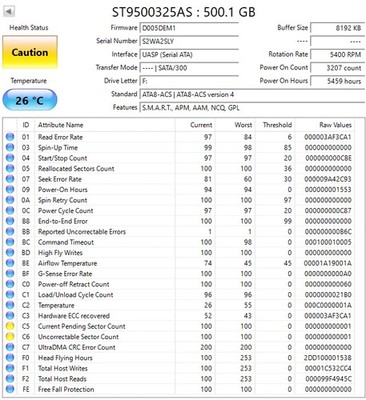The image size is (366, 400).
Task: Click the blue status icon for Load/Unload Cycle Count
Action: pos(10,294)
